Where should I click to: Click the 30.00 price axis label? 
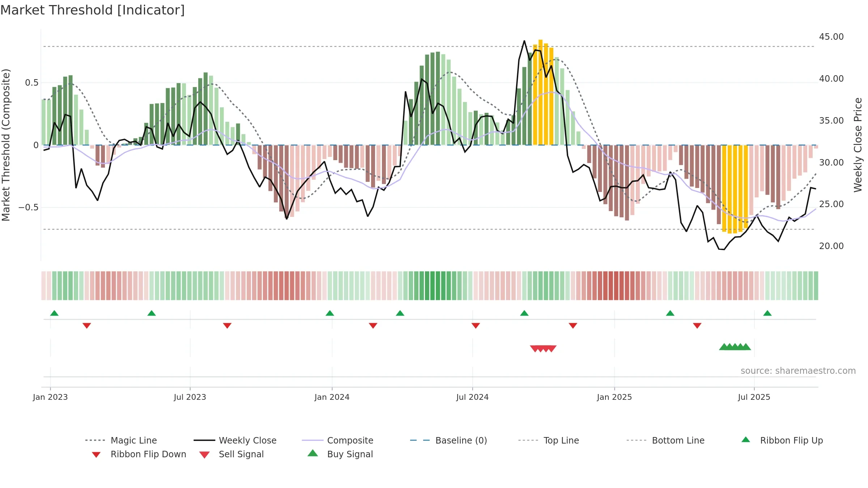point(831,163)
